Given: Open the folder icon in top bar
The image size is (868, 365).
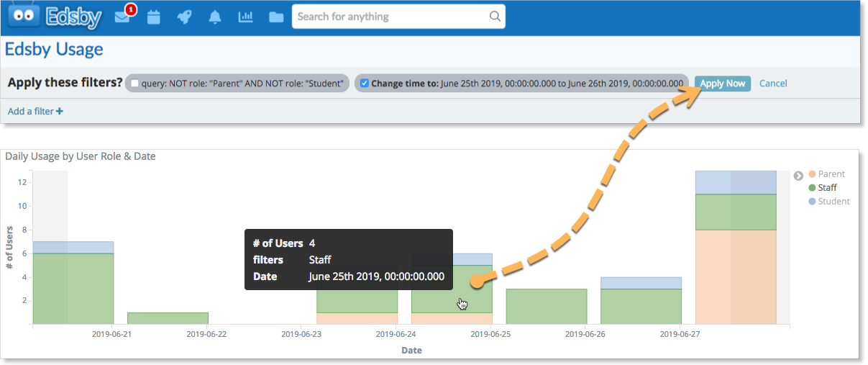Looking at the screenshot, I should (x=276, y=17).
